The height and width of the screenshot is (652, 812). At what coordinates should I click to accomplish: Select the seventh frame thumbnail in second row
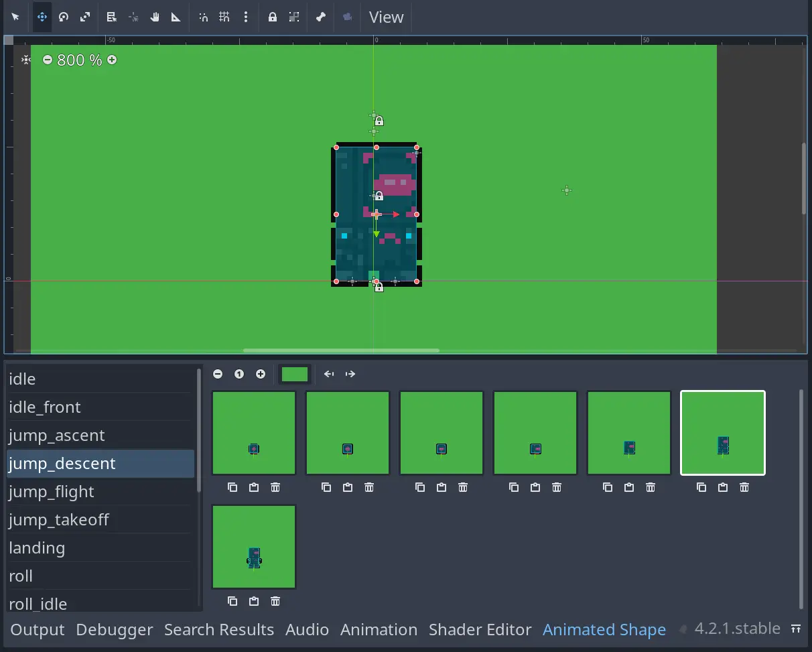254,547
